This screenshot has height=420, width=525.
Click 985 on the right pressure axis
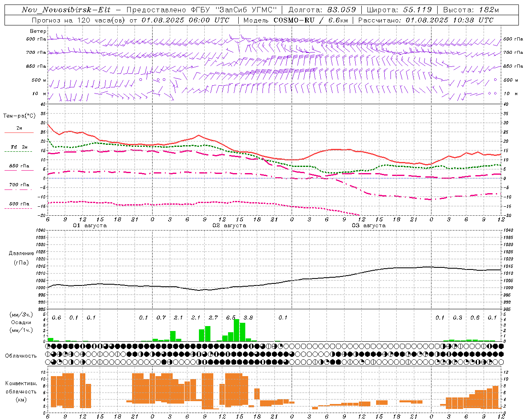point(508,309)
